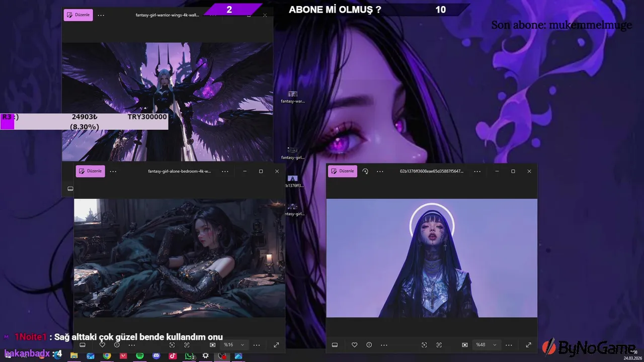Toggle the filmstrip in the 02b1376ff window toolbar
The width and height of the screenshot is (644, 362).
pos(335,345)
